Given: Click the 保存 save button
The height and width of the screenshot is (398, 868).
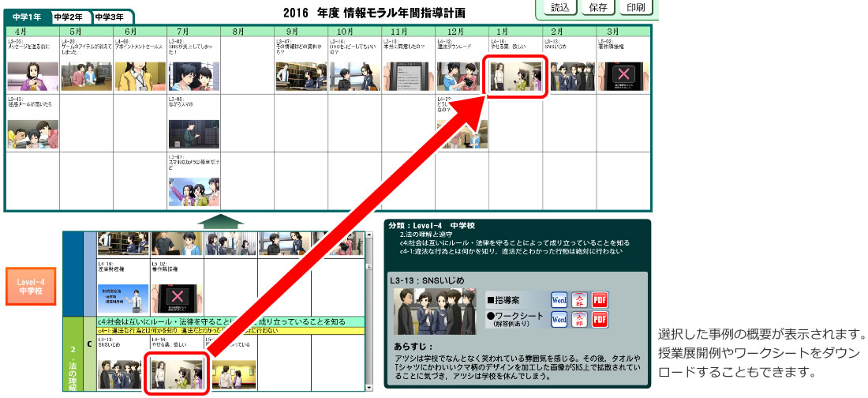Looking at the screenshot, I should point(598,7).
